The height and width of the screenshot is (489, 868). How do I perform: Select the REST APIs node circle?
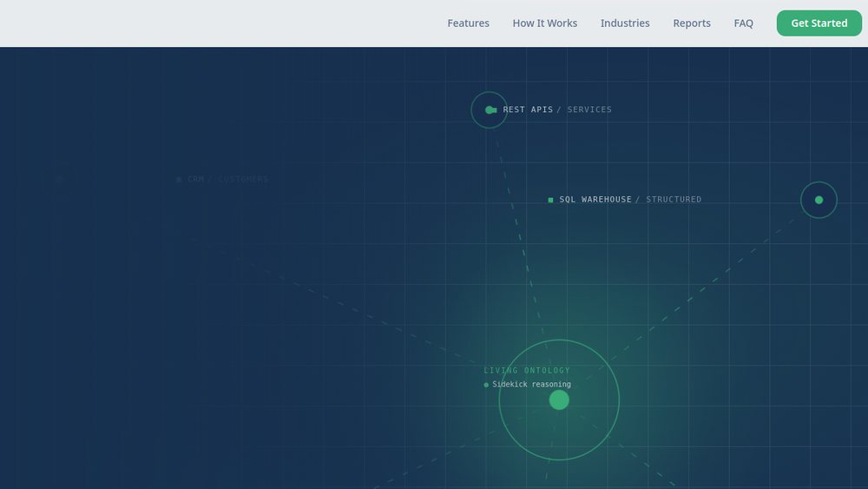click(x=489, y=109)
